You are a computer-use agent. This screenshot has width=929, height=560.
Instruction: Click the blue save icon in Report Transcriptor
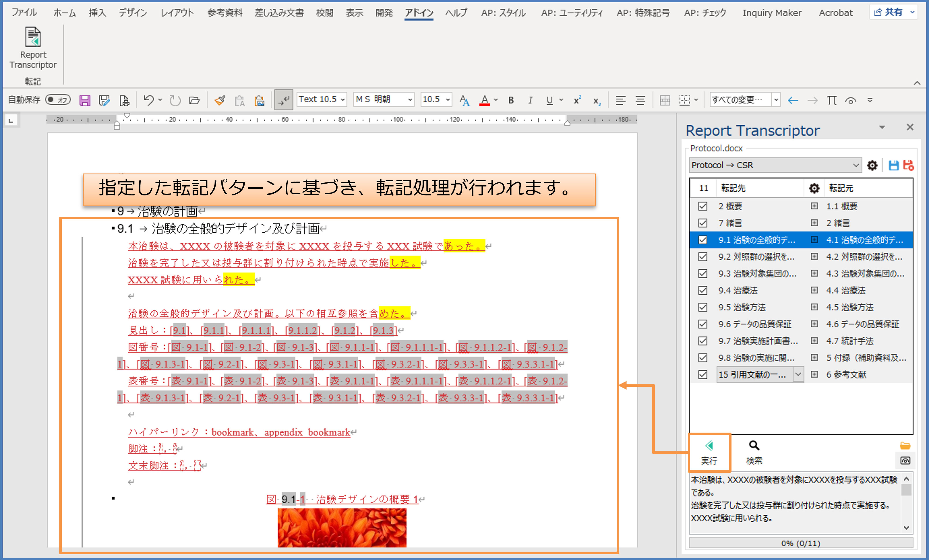pos(894,165)
